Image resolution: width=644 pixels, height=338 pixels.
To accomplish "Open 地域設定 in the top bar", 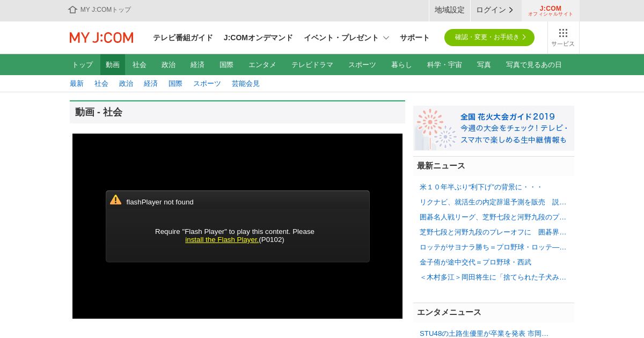I will (450, 10).
